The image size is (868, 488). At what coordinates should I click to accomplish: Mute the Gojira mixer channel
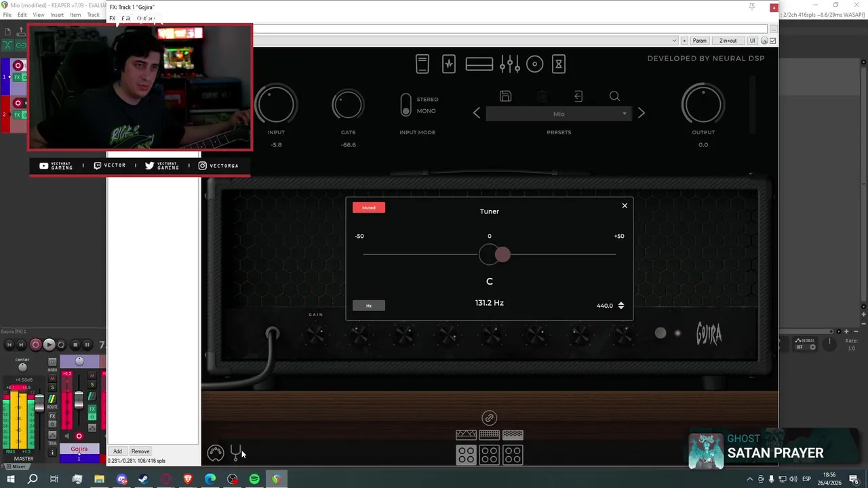pos(92,375)
